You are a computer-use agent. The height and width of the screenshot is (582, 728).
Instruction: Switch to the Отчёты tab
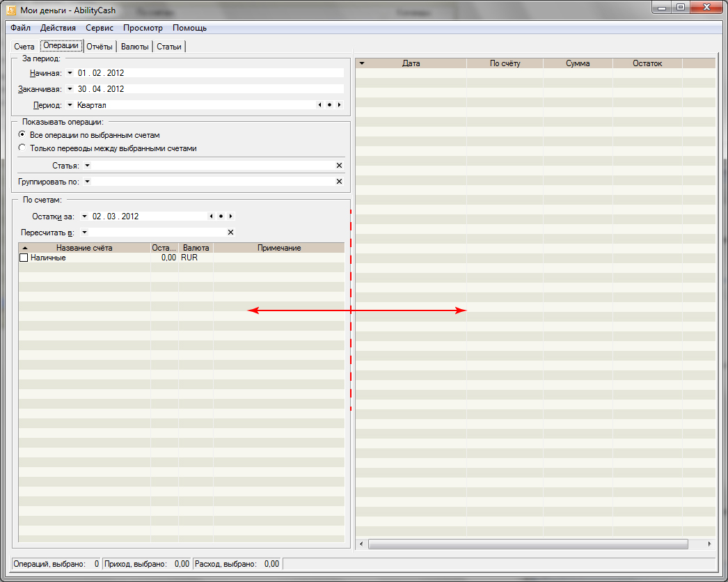coord(99,47)
